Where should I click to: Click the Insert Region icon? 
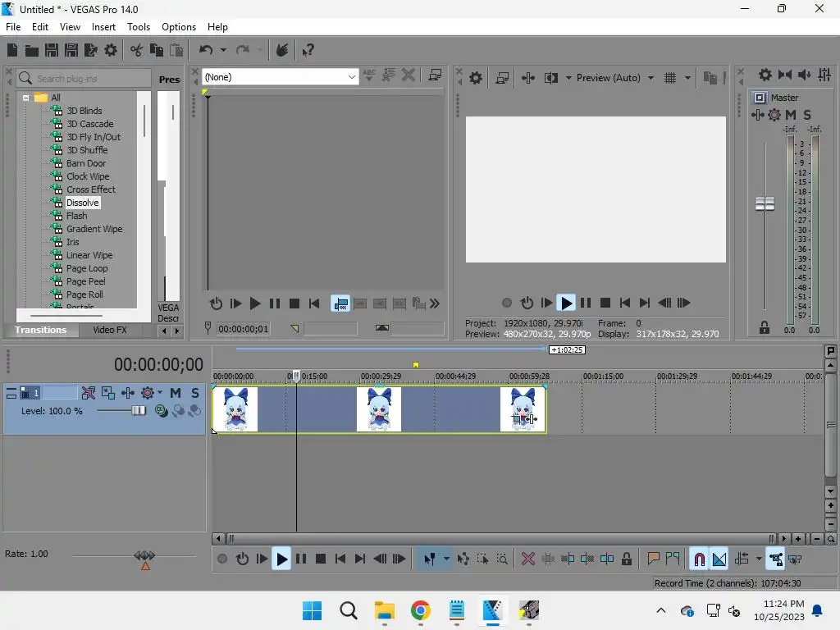pyautogui.click(x=673, y=559)
